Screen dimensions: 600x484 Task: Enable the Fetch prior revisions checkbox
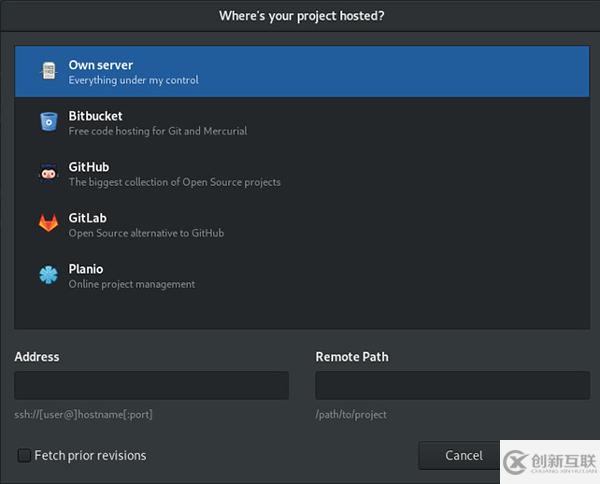[24, 455]
